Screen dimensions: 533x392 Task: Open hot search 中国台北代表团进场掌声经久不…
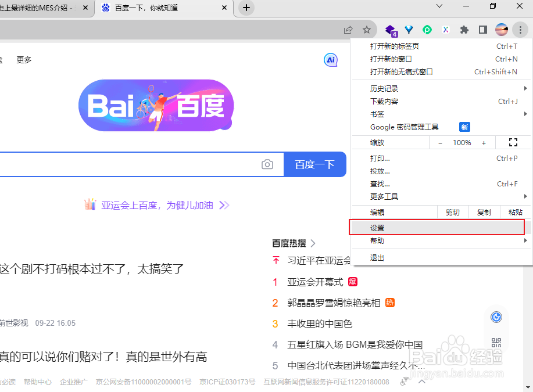[356, 365]
